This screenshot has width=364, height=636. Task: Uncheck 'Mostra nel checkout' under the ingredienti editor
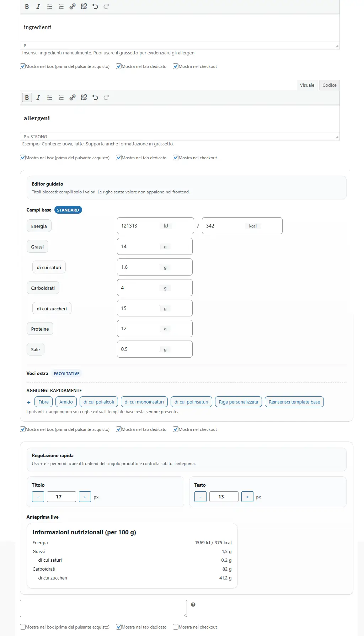[176, 66]
